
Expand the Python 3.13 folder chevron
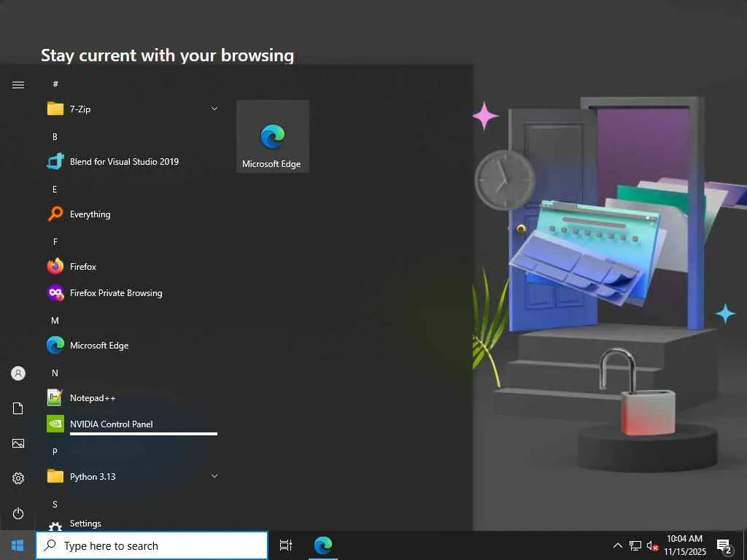coord(214,476)
